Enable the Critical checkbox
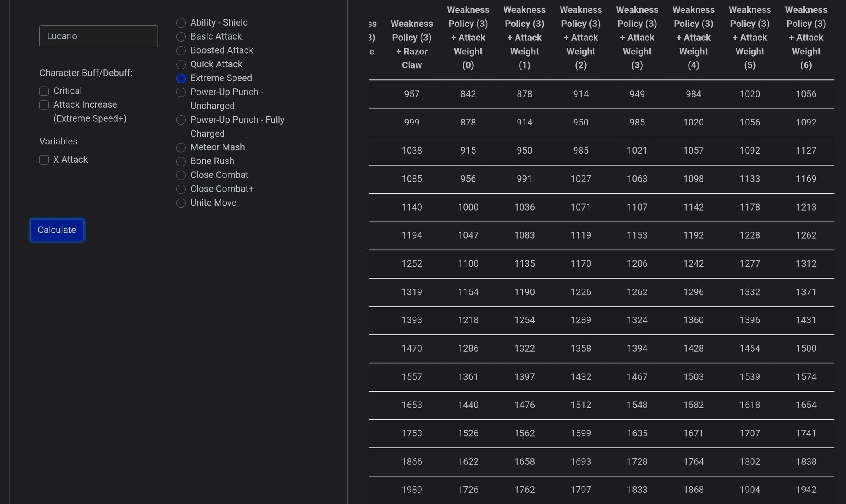The height and width of the screenshot is (504, 846). pyautogui.click(x=44, y=91)
